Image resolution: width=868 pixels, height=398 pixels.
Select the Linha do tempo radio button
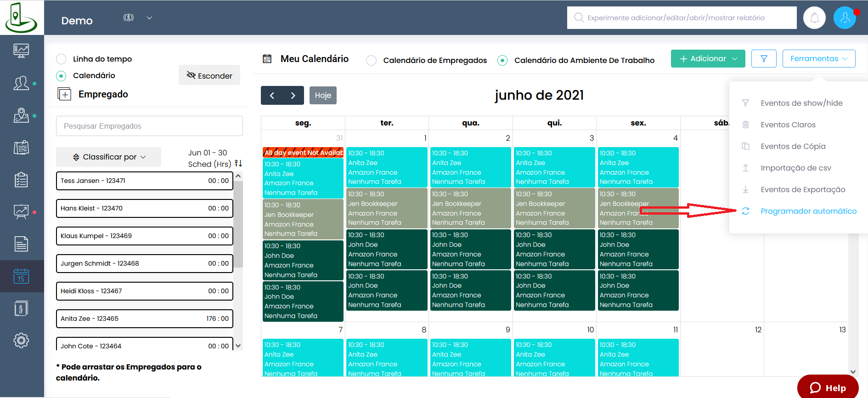[61, 59]
